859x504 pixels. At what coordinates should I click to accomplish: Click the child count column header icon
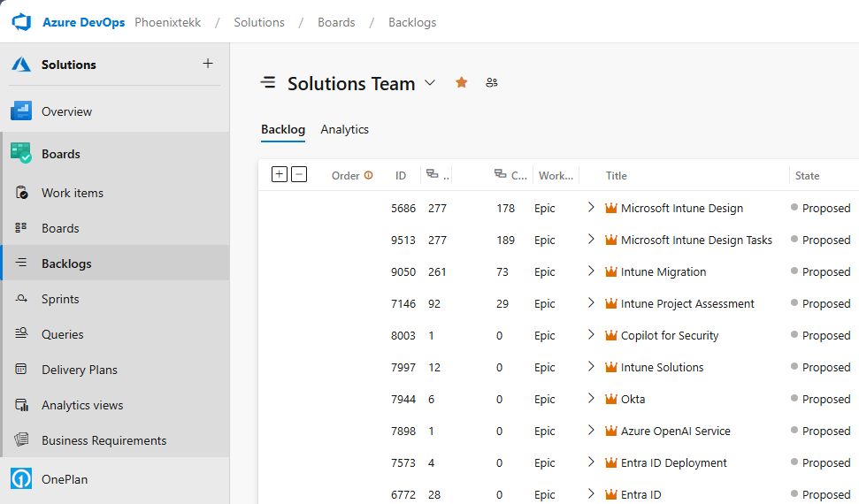(x=433, y=174)
